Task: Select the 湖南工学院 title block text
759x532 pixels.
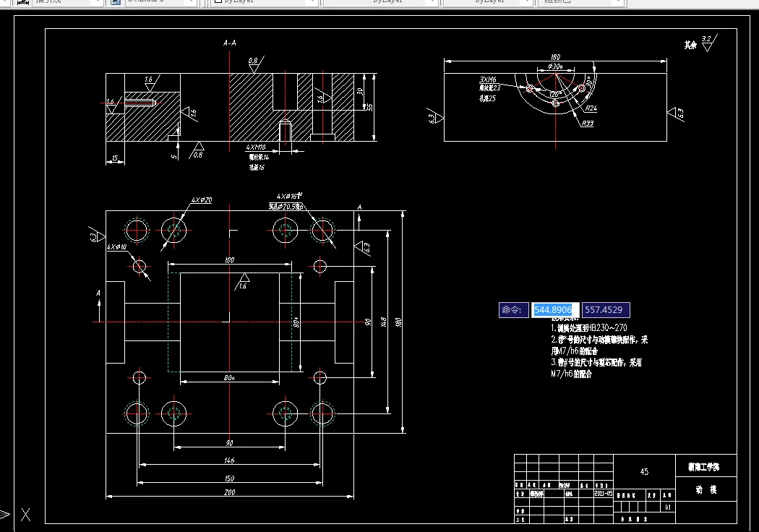Action: click(x=704, y=467)
